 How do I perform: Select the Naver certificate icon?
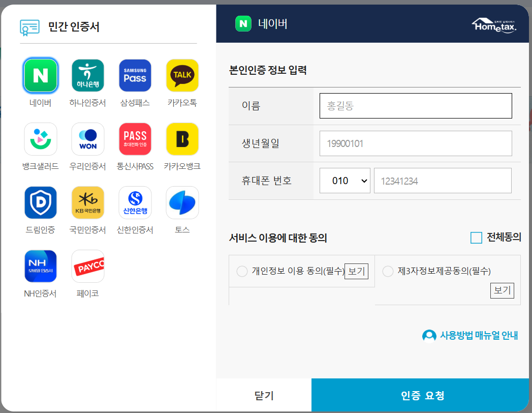pyautogui.click(x=40, y=75)
